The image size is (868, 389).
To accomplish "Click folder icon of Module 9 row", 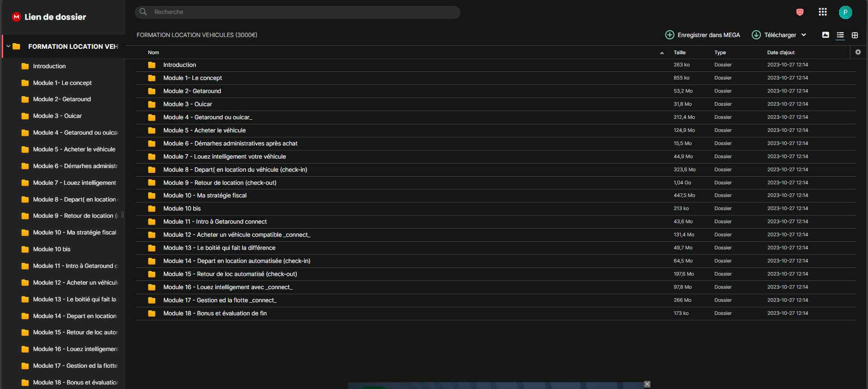I will [152, 183].
